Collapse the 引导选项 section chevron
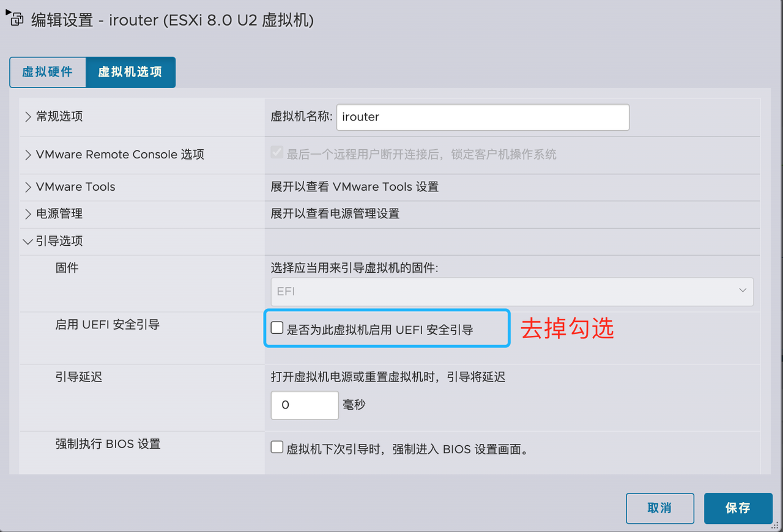This screenshot has height=532, width=783. [x=28, y=242]
